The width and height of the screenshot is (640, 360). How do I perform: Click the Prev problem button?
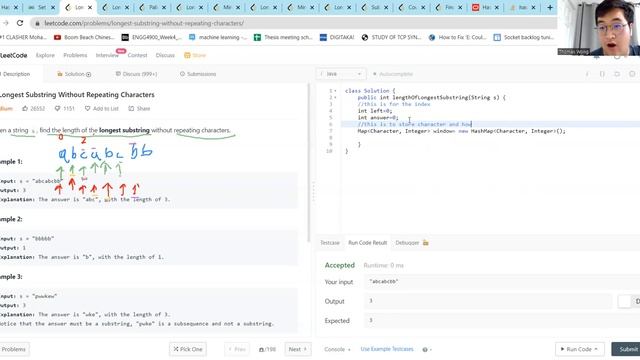(x=237, y=349)
